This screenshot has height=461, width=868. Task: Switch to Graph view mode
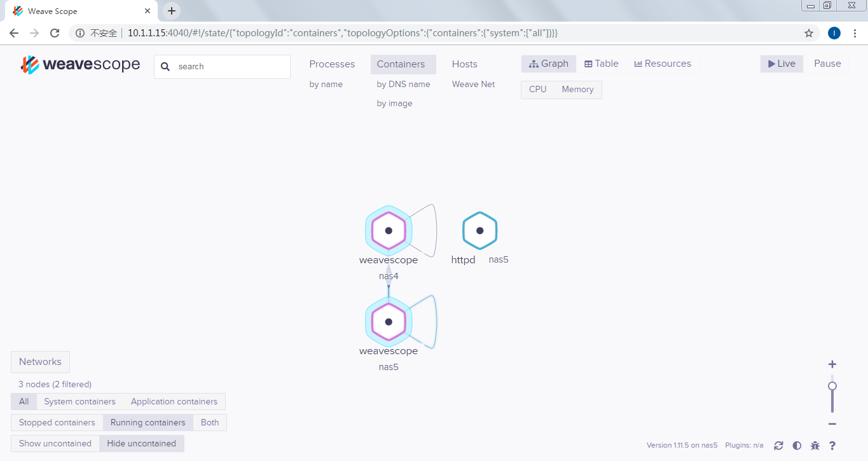(549, 64)
